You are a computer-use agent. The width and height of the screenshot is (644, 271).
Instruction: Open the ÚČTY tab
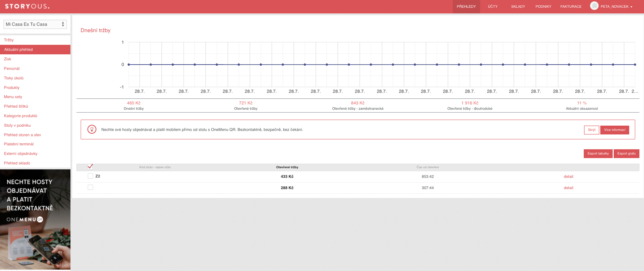point(493,7)
